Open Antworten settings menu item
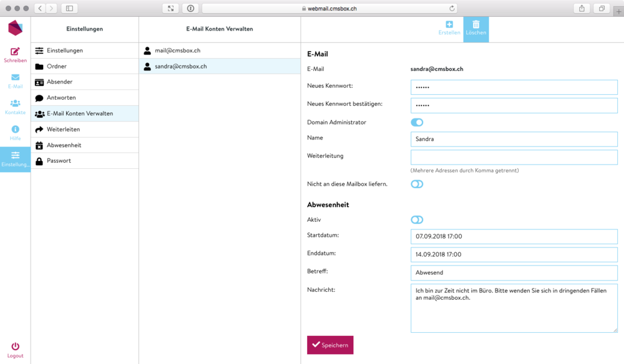 pyautogui.click(x=85, y=98)
